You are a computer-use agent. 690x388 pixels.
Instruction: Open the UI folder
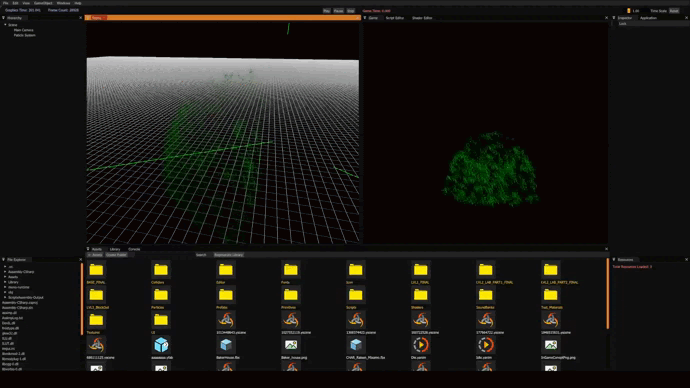(x=161, y=320)
